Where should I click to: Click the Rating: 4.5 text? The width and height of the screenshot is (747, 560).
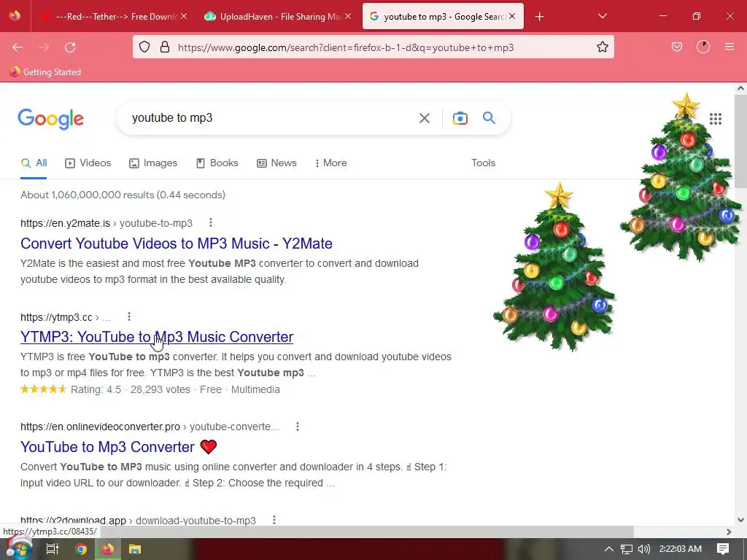coord(96,389)
